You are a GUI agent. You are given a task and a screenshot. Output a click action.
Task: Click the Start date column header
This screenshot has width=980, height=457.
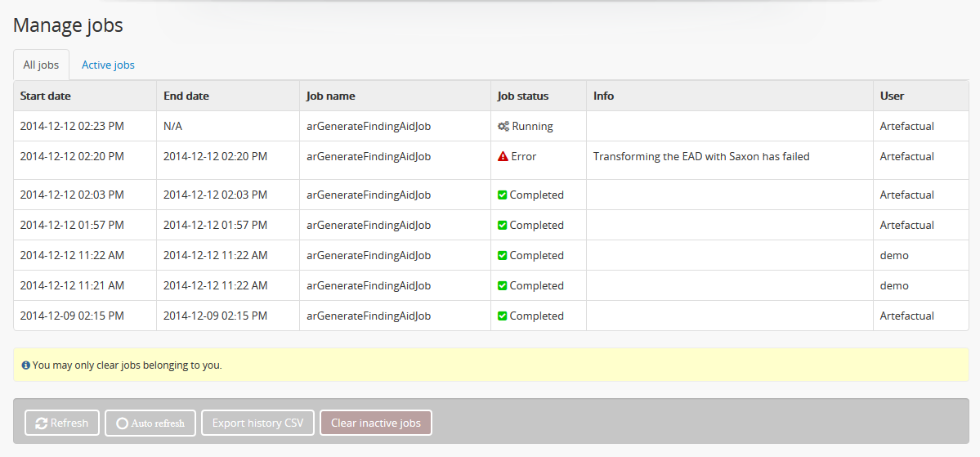46,96
